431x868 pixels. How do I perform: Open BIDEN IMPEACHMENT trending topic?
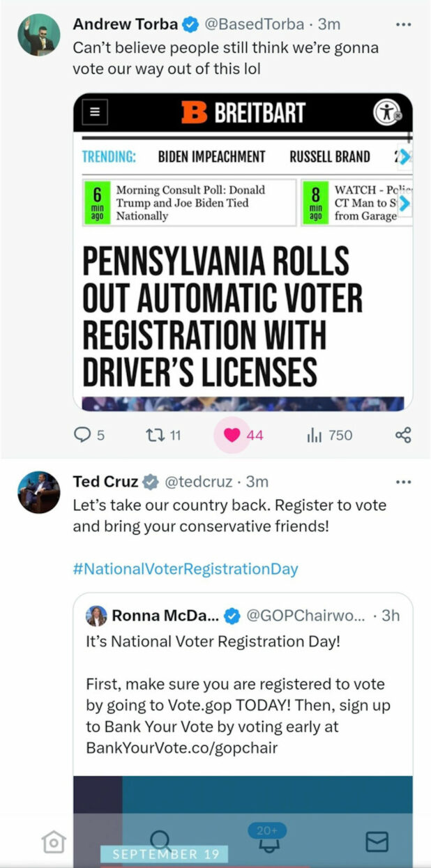click(211, 157)
